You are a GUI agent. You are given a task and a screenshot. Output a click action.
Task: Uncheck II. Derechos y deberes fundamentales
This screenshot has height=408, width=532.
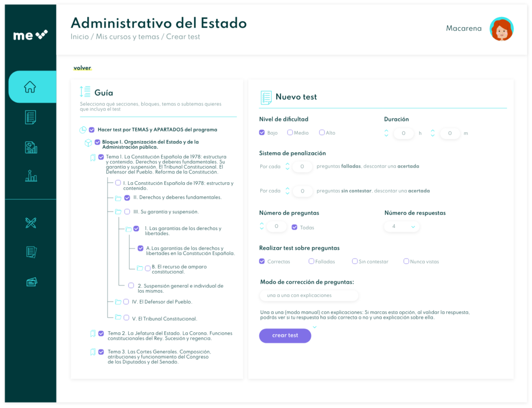(127, 198)
